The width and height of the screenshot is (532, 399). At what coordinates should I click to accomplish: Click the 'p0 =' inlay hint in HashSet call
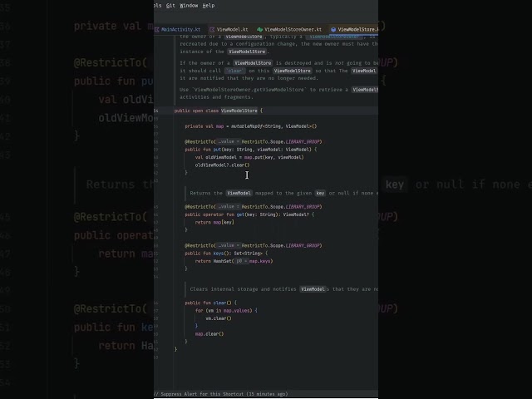[x=241, y=261]
